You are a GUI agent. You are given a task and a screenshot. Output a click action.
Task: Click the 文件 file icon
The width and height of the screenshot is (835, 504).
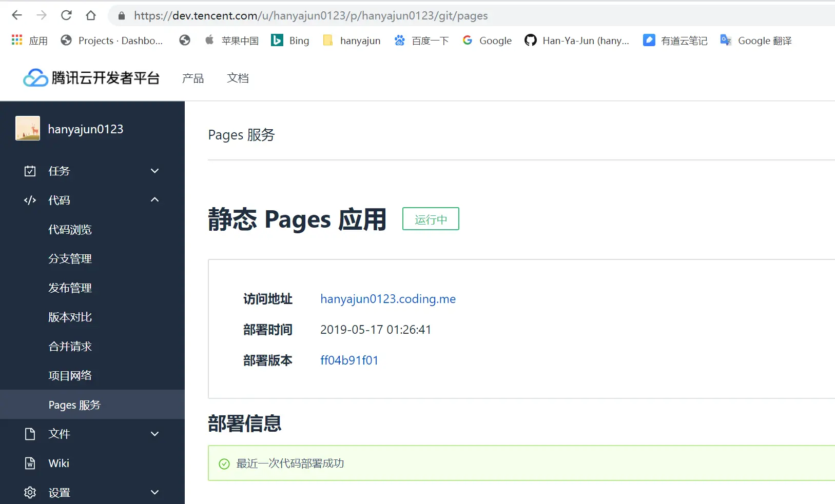30,434
